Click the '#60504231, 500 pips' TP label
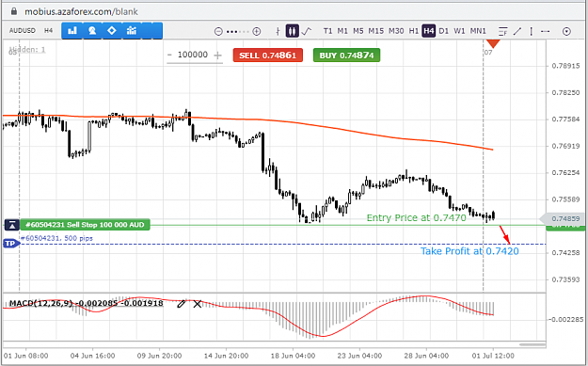 pos(56,238)
